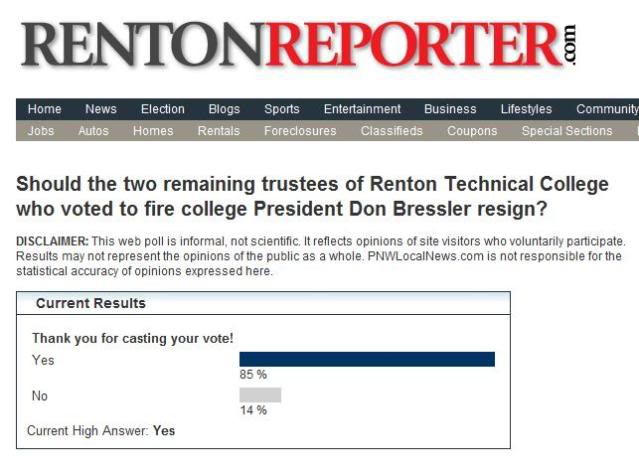Open the Election section
Image resolution: width=639 pixels, height=475 pixels.
tap(162, 110)
